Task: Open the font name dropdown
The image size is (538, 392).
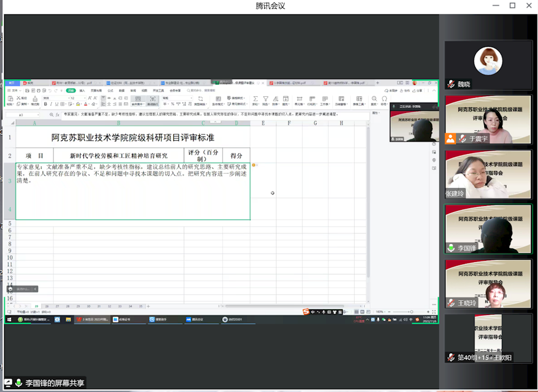Action: point(69,98)
